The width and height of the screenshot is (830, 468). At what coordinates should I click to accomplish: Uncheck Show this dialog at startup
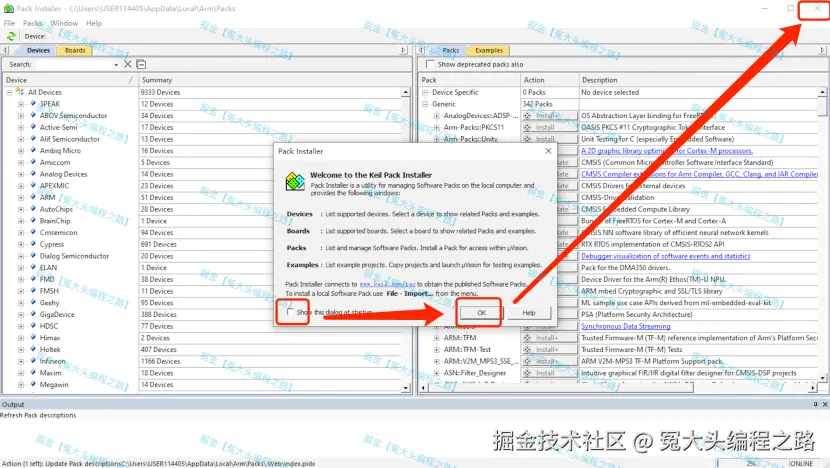tap(290, 312)
